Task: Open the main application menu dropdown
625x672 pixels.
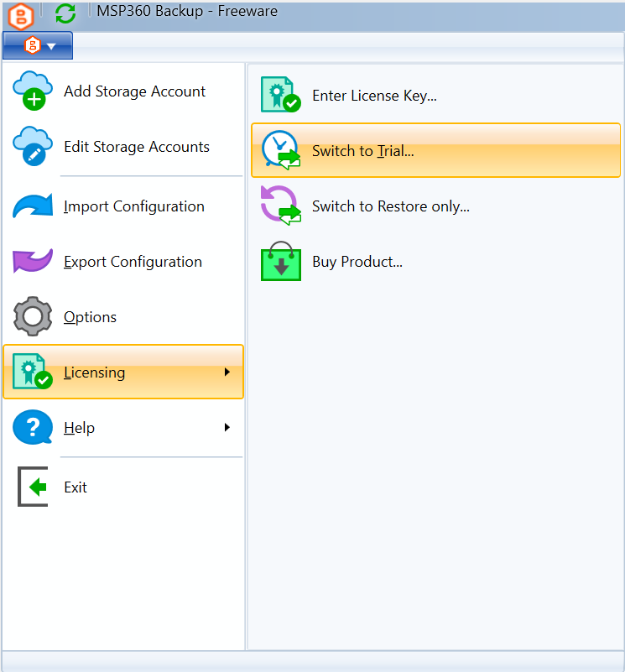Action: (x=37, y=45)
